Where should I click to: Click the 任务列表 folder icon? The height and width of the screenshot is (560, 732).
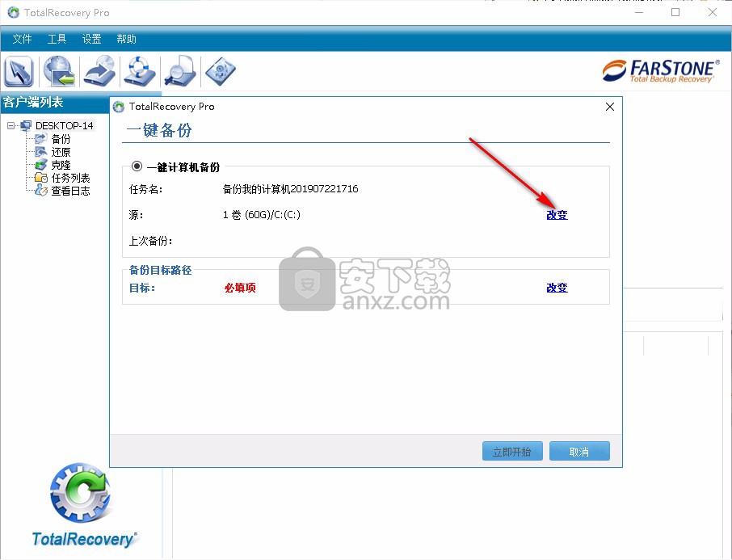[x=40, y=178]
